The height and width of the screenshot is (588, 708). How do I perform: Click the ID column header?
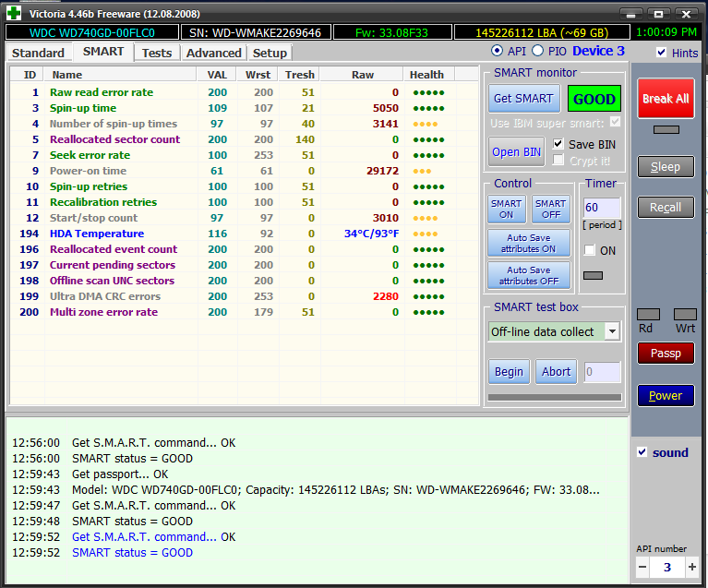[x=30, y=75]
